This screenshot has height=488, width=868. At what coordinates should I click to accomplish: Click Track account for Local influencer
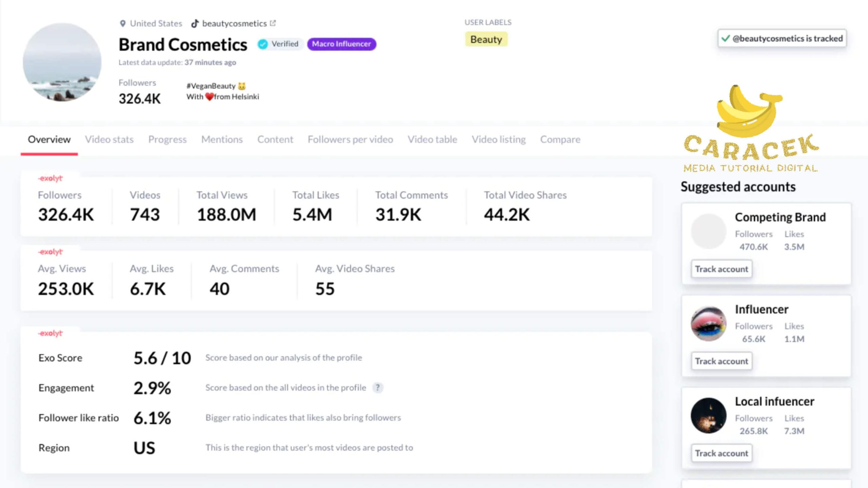click(721, 453)
